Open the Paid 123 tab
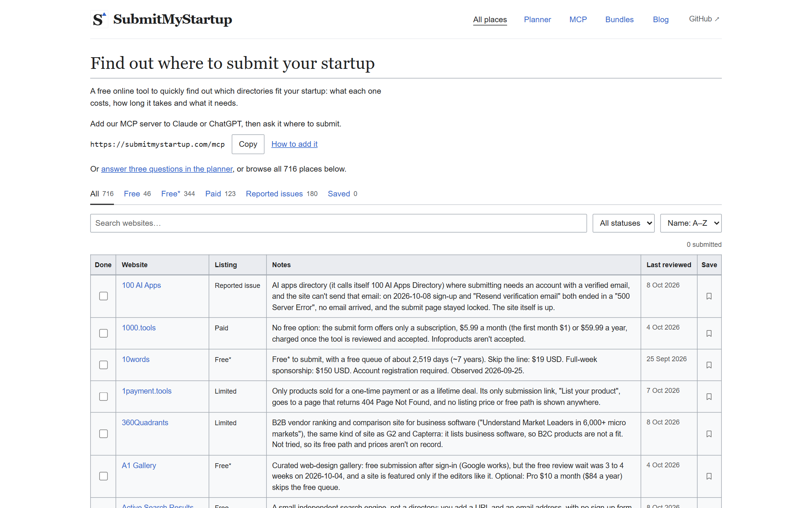The height and width of the screenshot is (508, 812). tap(220, 194)
